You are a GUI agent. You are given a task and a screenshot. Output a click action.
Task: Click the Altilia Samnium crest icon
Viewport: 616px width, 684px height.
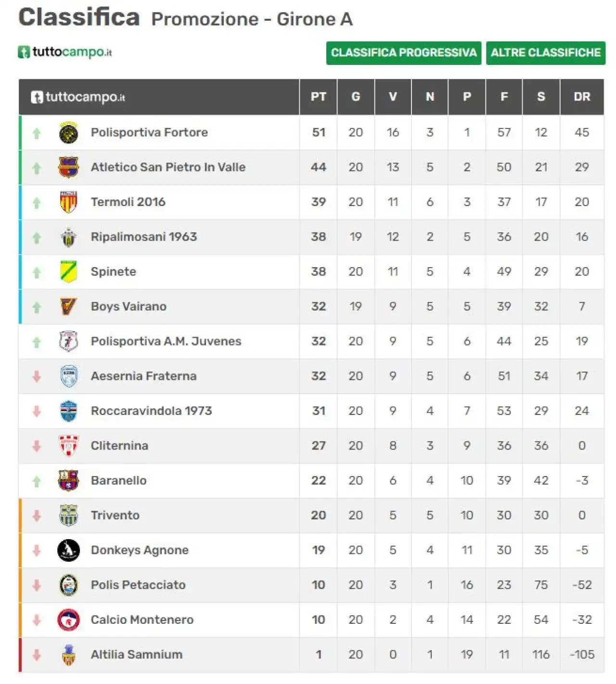(68, 655)
